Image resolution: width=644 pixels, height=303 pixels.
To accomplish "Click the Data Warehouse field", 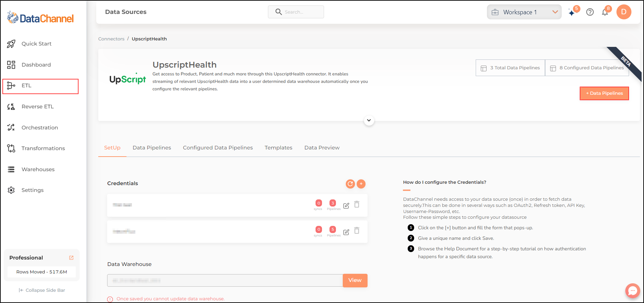I will coord(225,281).
